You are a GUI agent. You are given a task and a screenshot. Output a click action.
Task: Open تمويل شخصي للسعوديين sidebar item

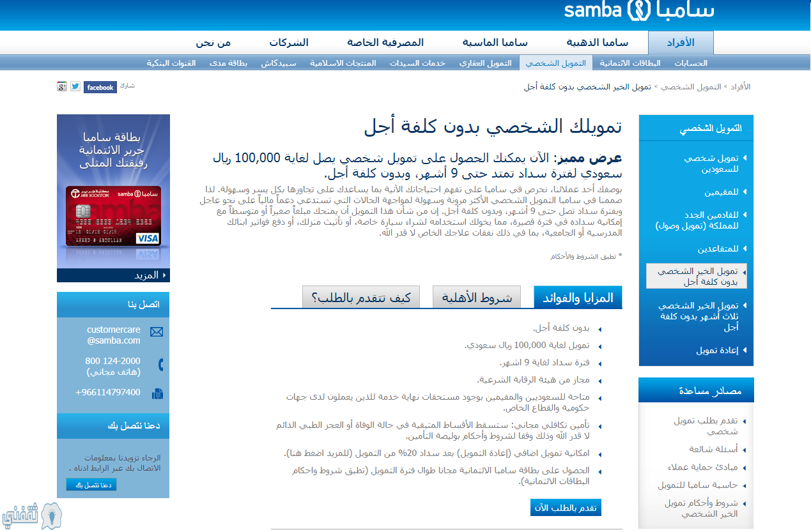(711, 163)
